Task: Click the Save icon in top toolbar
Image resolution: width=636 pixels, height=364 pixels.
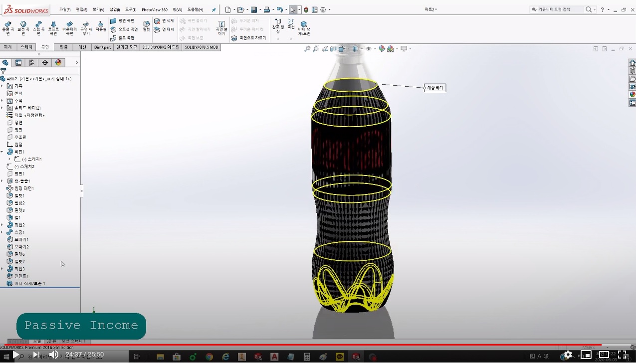Action: [254, 9]
